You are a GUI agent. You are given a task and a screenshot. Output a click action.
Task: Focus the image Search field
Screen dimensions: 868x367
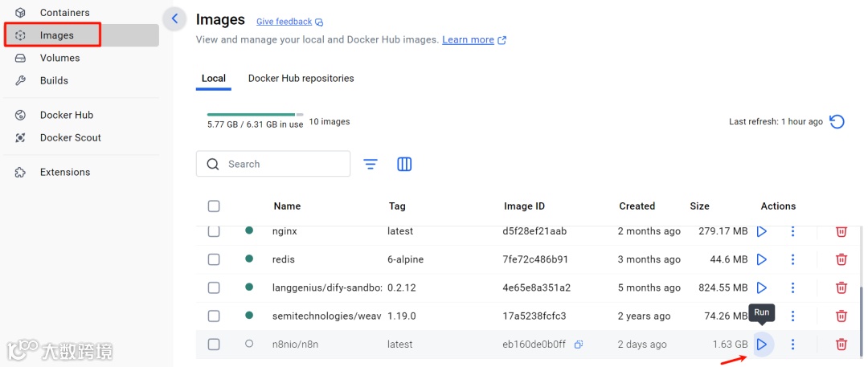tap(281, 164)
